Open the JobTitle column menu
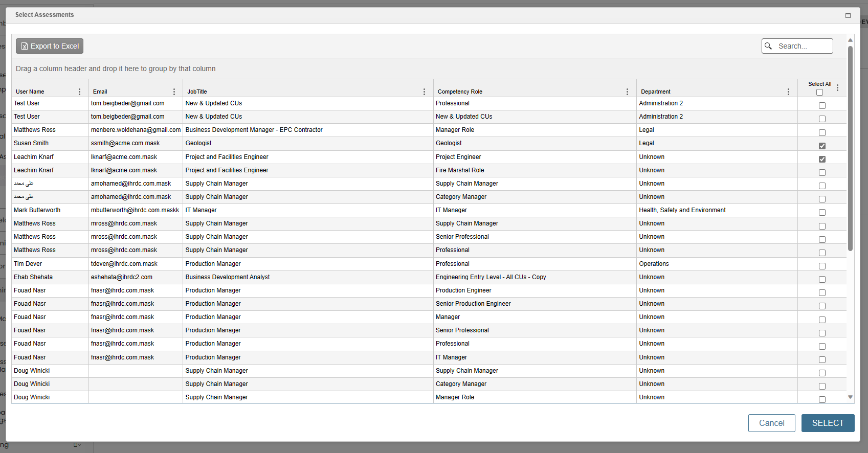The width and height of the screenshot is (868, 453). pyautogui.click(x=424, y=92)
